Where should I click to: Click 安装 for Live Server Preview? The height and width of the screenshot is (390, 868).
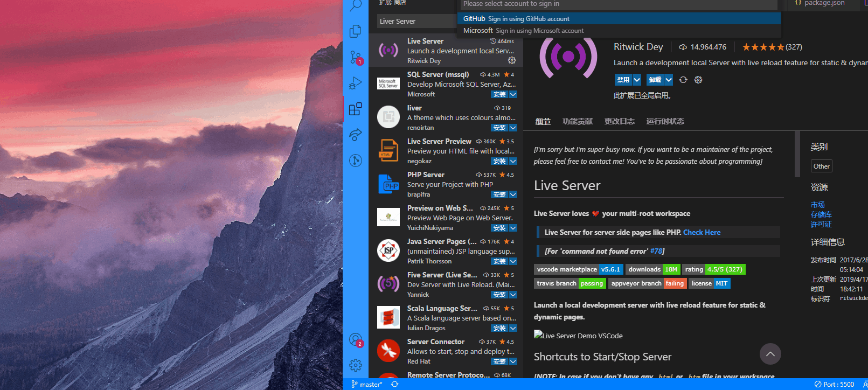(499, 161)
